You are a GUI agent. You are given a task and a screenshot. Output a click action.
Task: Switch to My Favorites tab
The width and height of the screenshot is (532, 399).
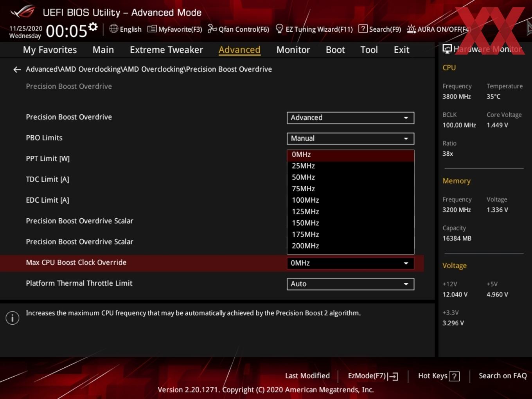tap(50, 50)
